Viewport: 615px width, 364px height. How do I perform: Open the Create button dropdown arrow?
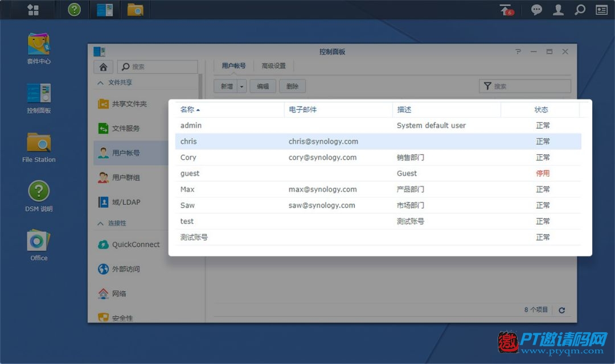tap(241, 86)
